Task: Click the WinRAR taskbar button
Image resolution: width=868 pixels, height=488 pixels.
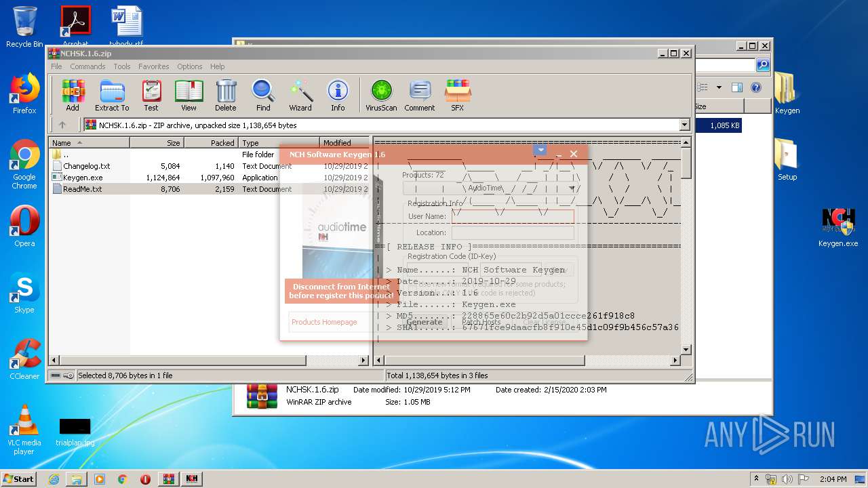Action: [168, 479]
